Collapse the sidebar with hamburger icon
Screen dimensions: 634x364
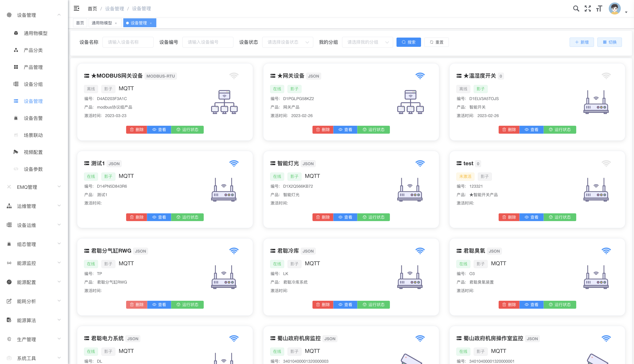coord(76,8)
